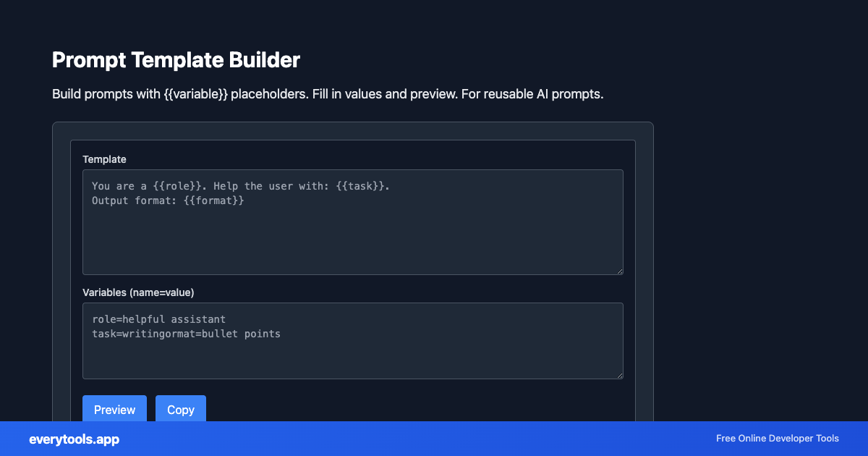Click inside the Variables textarea

[352, 358]
